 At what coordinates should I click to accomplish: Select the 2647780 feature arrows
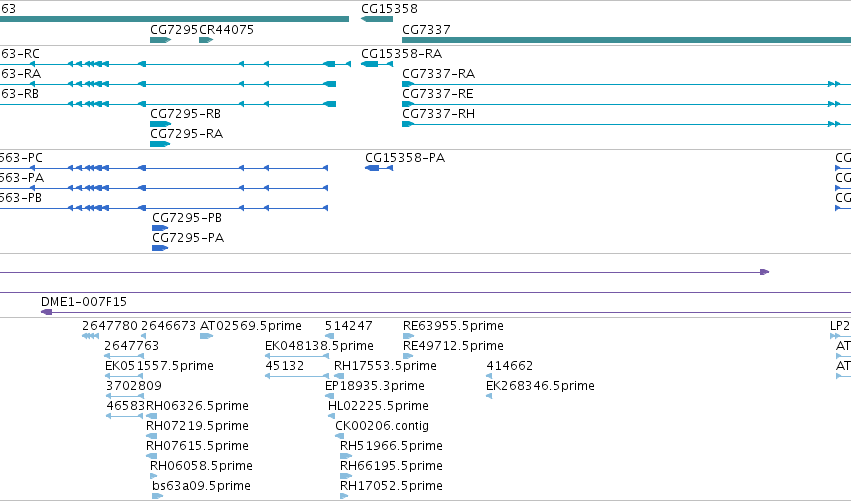point(91,337)
